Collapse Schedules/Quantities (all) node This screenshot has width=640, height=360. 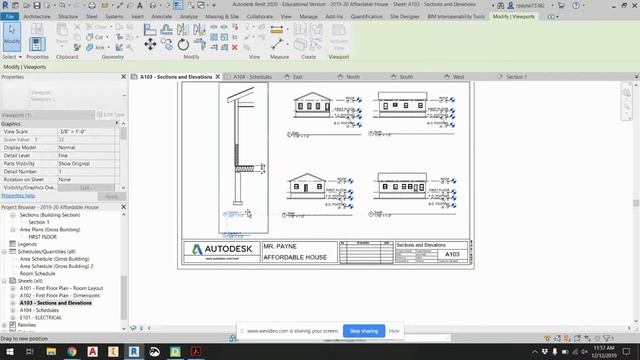(4, 251)
